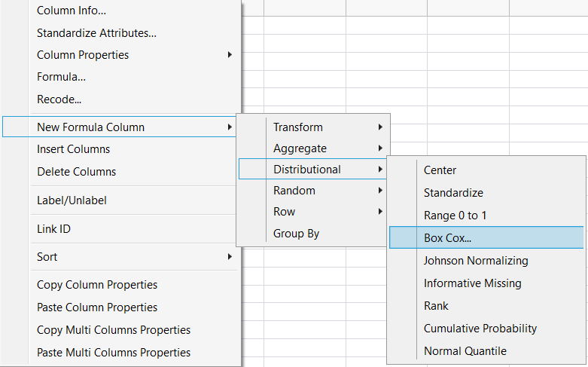Click Insert Columns option

73,149
